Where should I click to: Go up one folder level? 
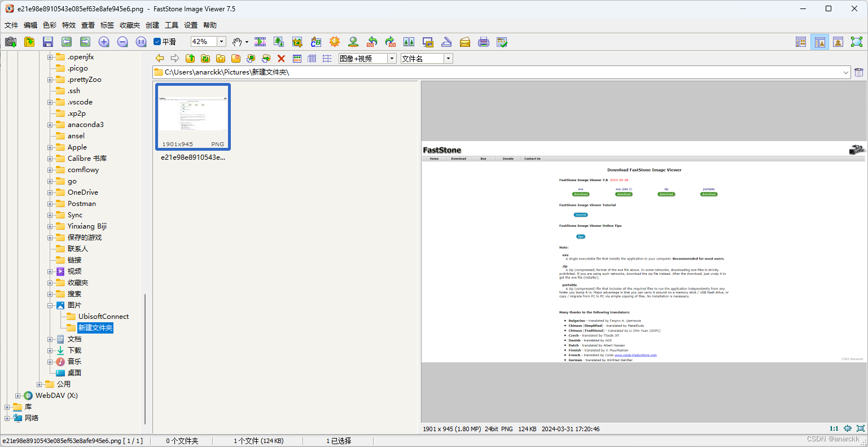(x=190, y=59)
